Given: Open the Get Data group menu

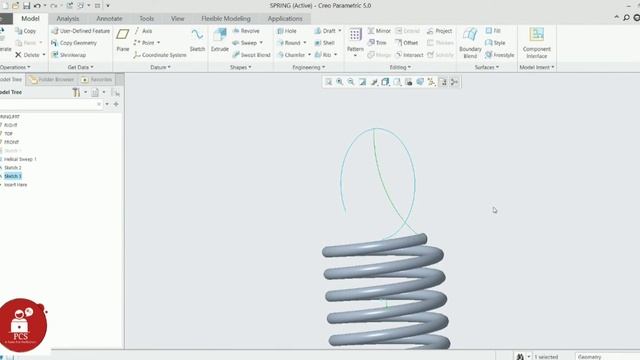Looking at the screenshot, I should pos(80,67).
